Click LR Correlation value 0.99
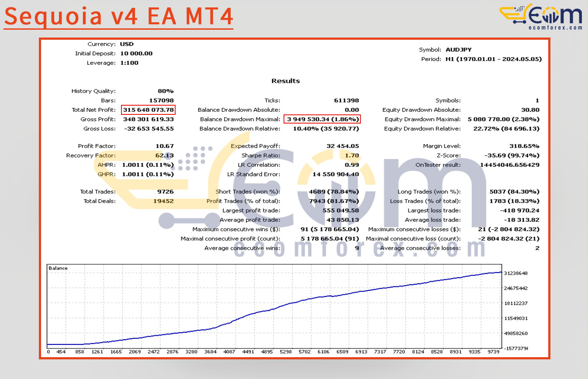The height and width of the screenshot is (379, 588). point(352,165)
